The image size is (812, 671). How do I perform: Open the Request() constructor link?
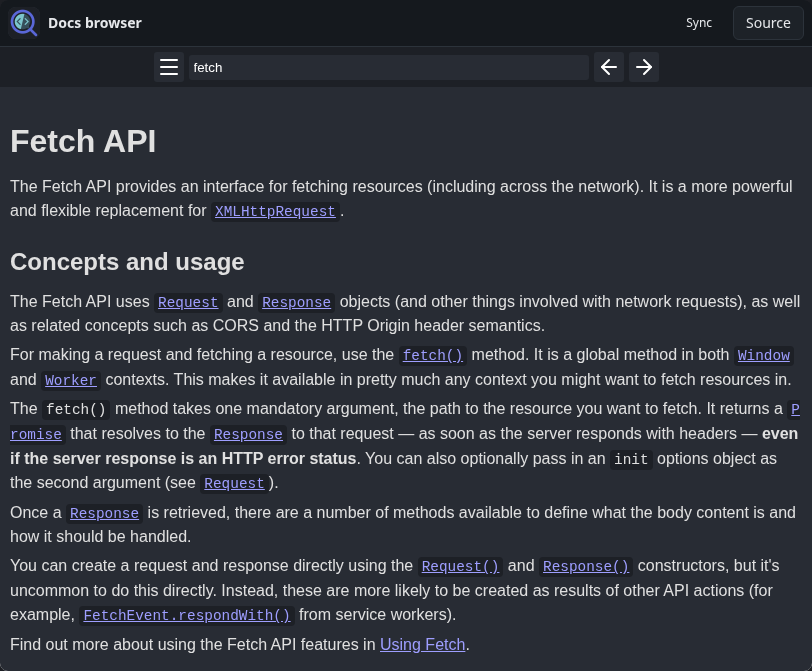pyautogui.click(x=460, y=566)
